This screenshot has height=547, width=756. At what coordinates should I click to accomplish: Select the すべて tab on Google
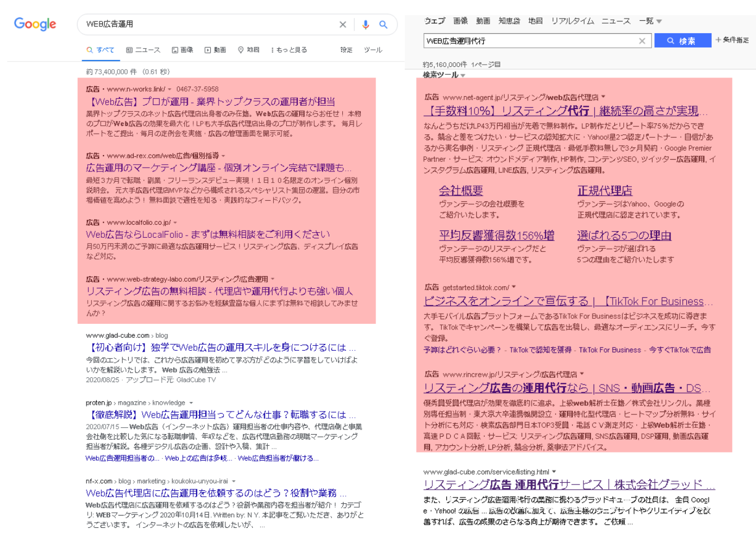pyautogui.click(x=100, y=50)
